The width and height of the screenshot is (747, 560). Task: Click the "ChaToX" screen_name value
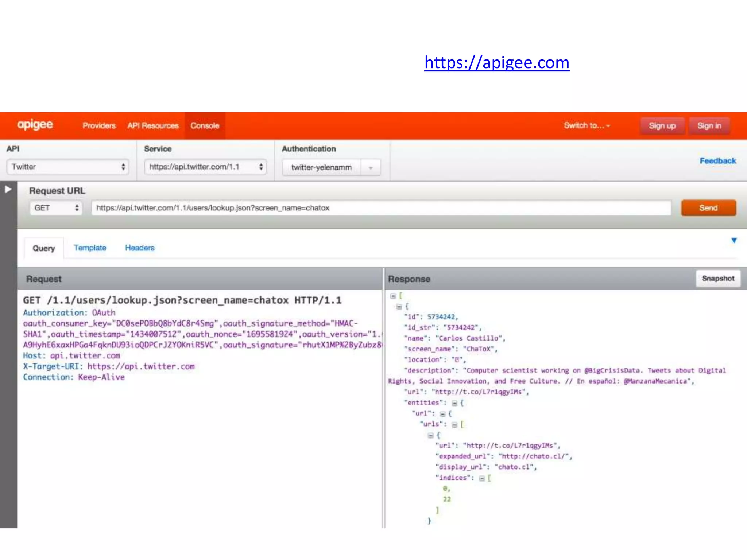click(479, 349)
